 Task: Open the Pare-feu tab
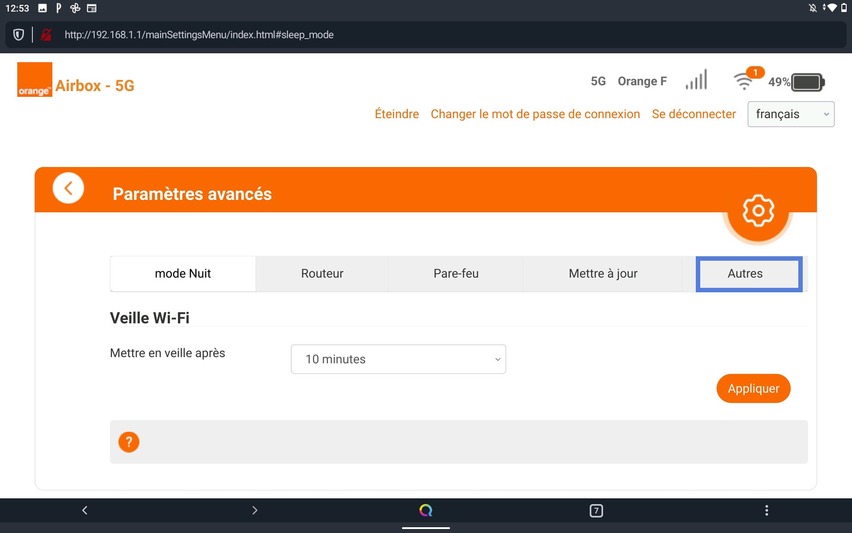click(456, 274)
